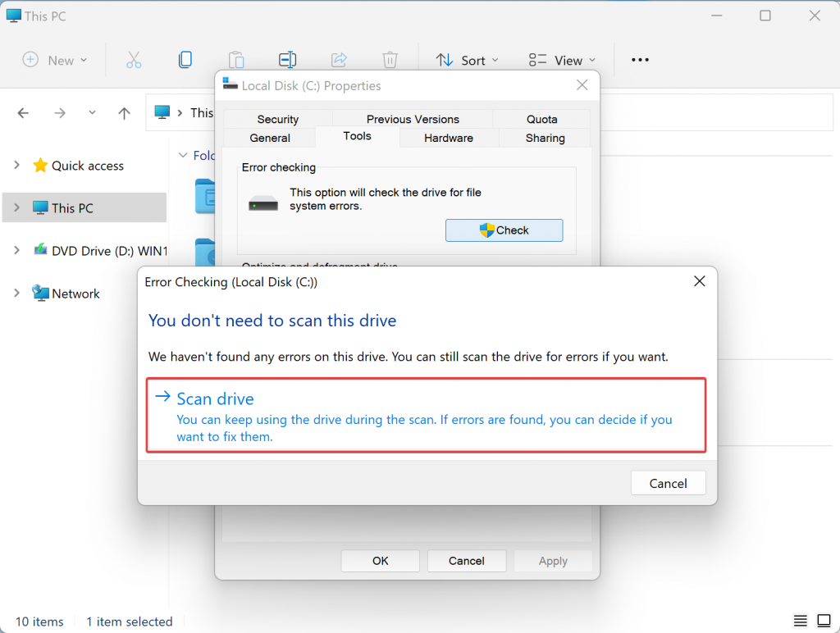Go back with the left arrow
Viewport: 840px width, 633px height.
point(23,113)
